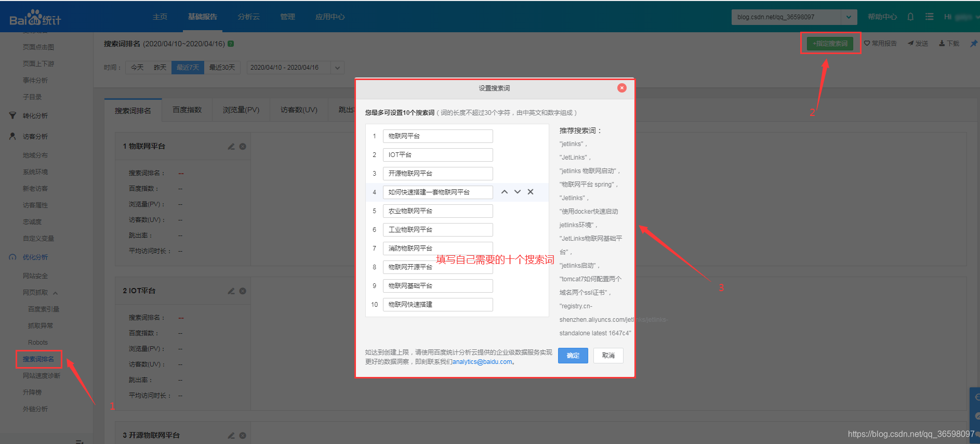The image size is (980, 444).
Task: Open the site selector dropdown arrow
Action: (849, 17)
